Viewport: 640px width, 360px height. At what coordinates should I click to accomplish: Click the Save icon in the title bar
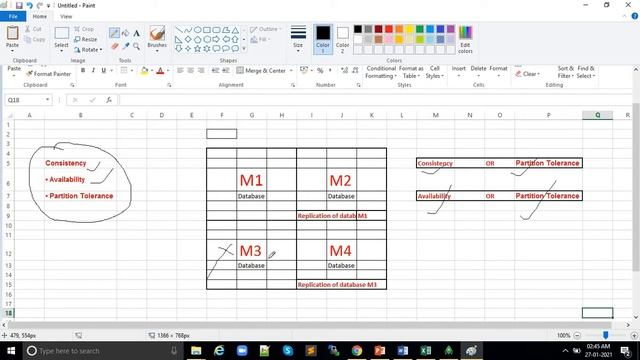[x=19, y=6]
